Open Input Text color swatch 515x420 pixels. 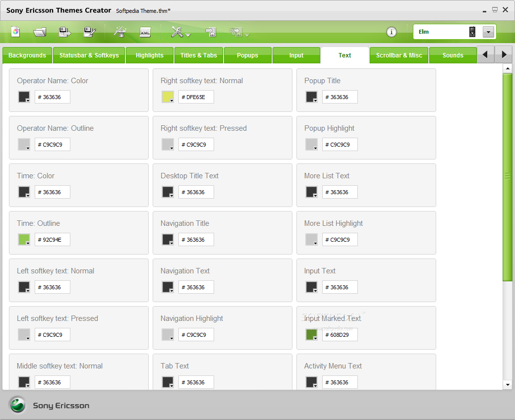(311, 287)
